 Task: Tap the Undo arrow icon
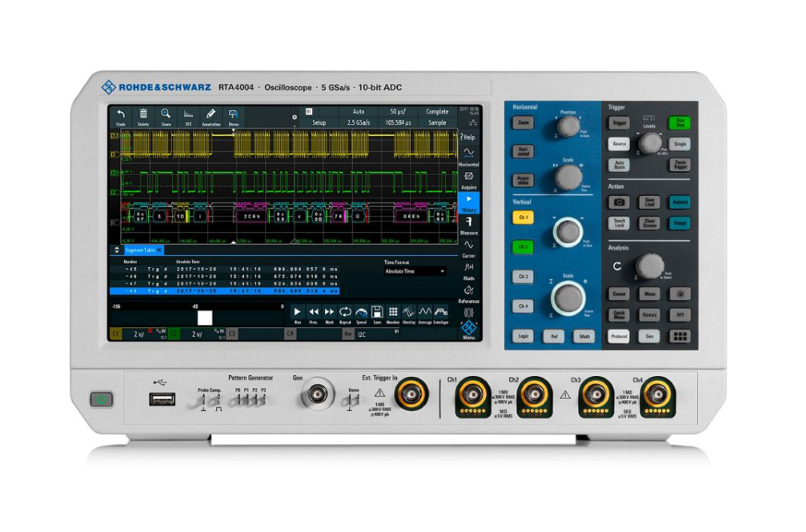tap(121, 114)
